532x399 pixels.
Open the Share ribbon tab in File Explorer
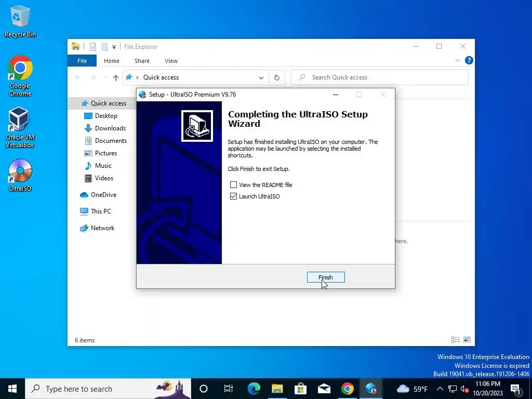tap(142, 61)
